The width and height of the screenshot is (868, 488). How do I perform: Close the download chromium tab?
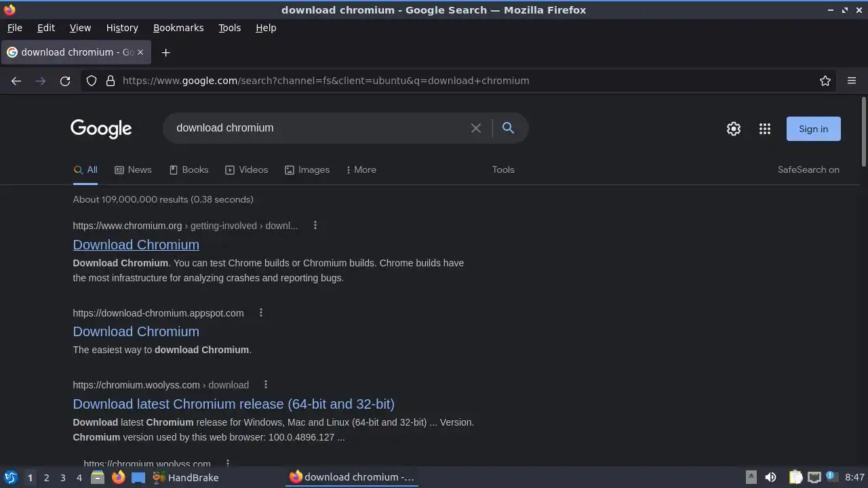click(140, 52)
